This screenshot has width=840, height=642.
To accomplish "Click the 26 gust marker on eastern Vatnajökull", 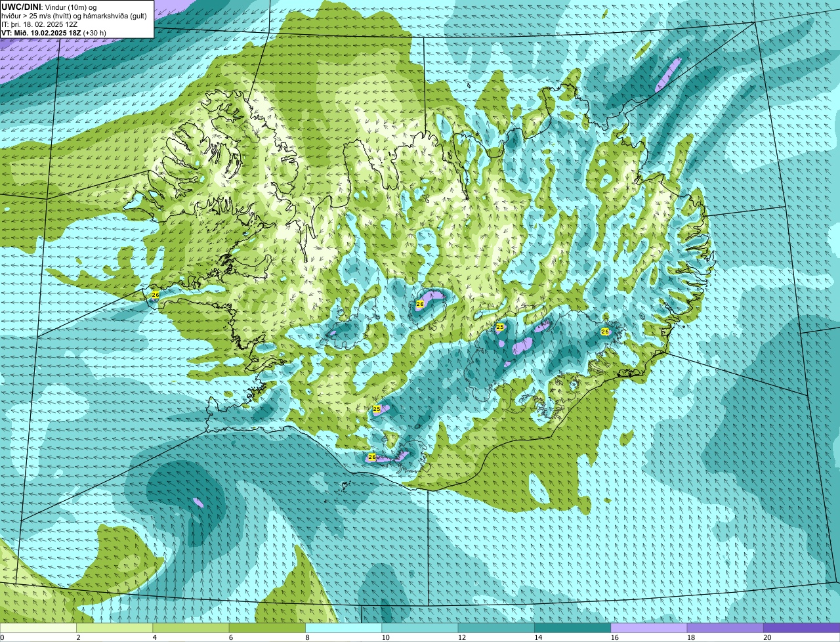I will tap(605, 332).
